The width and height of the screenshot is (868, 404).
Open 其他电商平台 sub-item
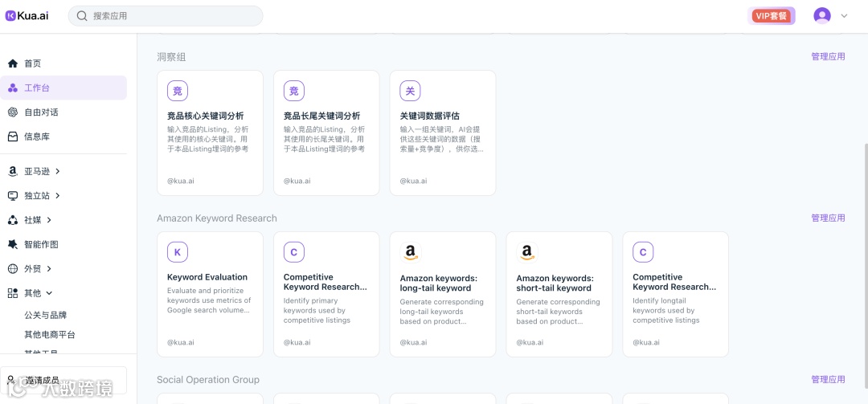coord(50,335)
